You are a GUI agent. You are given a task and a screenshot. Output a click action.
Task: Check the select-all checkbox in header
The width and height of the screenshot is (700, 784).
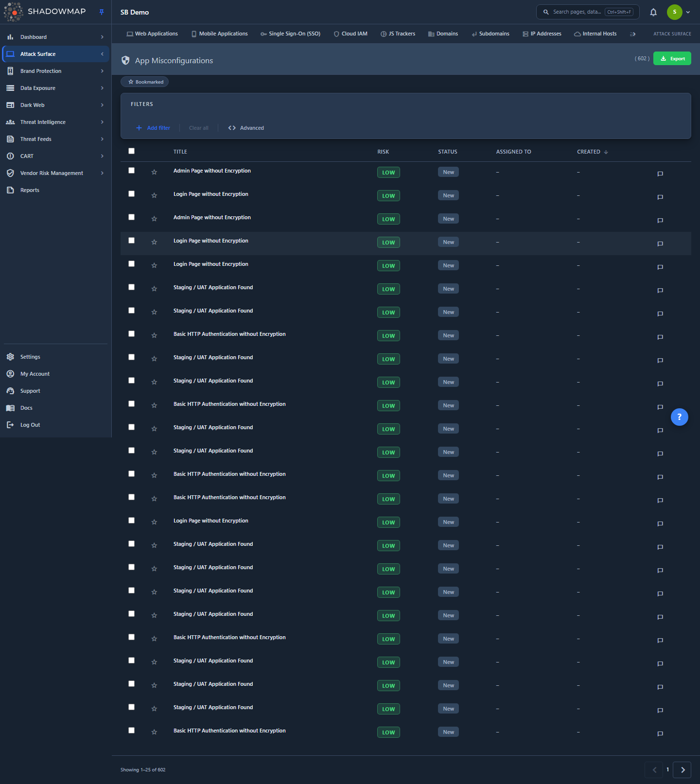[x=131, y=151]
